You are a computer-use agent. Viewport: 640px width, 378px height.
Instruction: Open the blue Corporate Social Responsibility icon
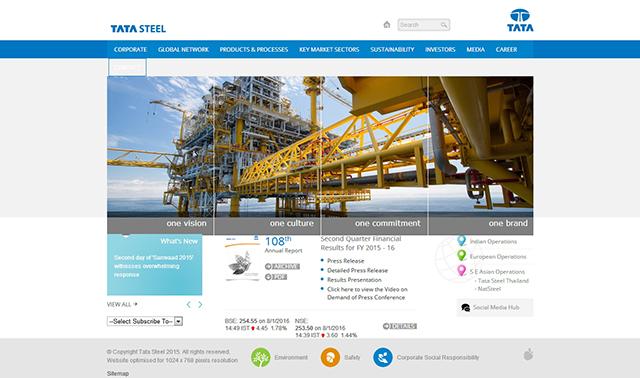(383, 357)
